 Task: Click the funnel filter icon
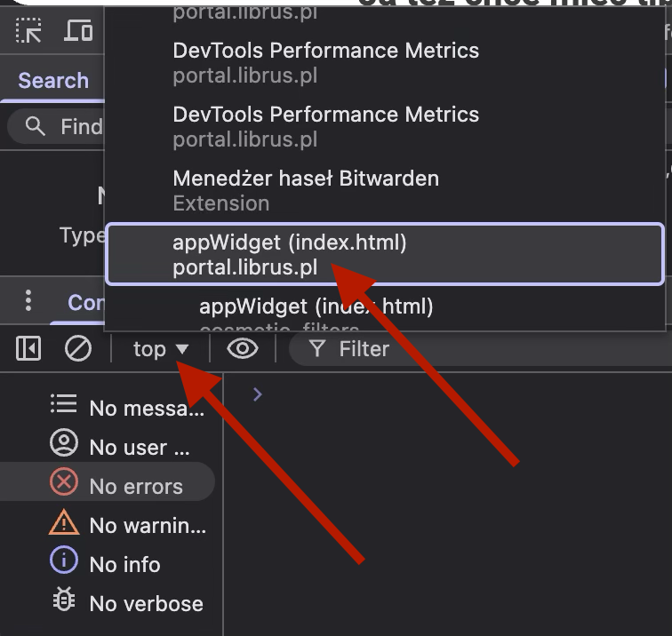coord(316,349)
